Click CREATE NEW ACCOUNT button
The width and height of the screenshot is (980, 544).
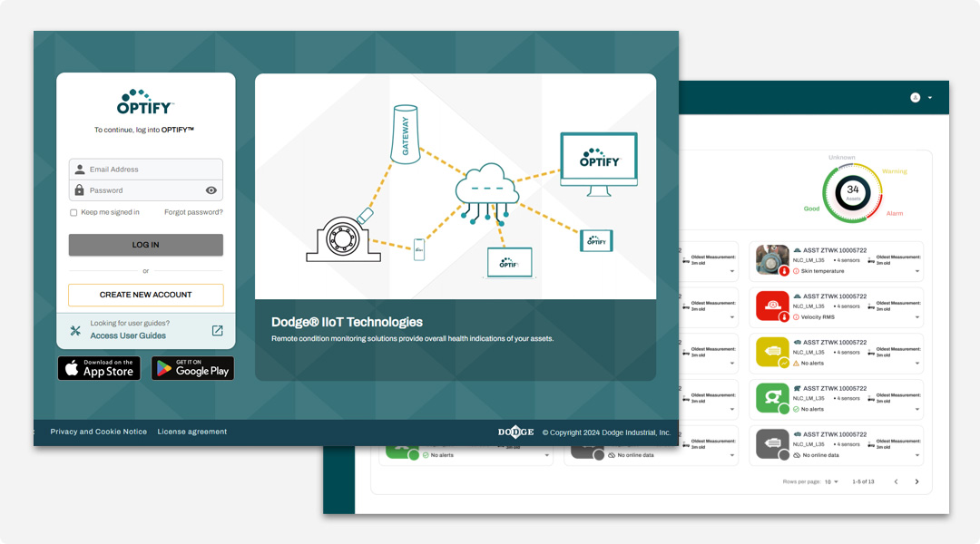coord(145,295)
